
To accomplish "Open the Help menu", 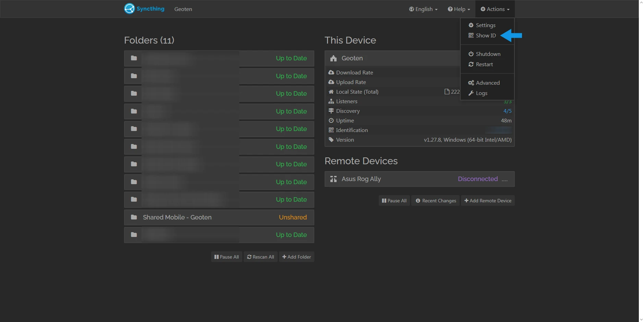I will point(458,9).
